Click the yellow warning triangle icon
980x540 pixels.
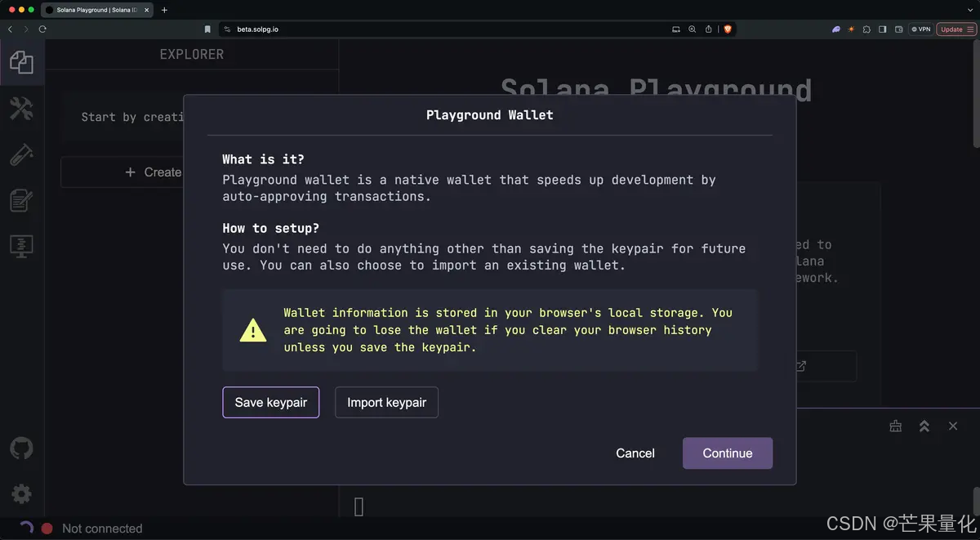tap(253, 330)
